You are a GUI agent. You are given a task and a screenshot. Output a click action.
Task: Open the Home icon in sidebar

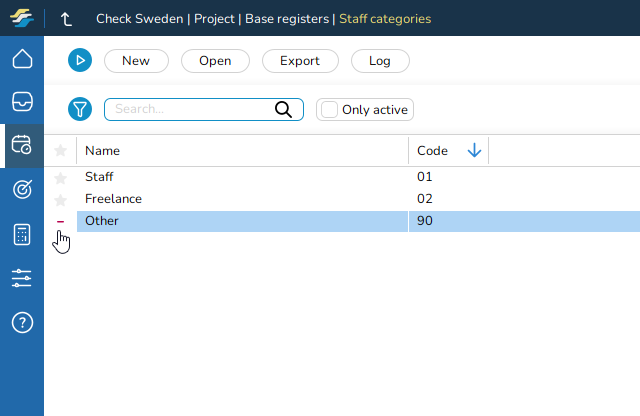[x=22, y=59]
